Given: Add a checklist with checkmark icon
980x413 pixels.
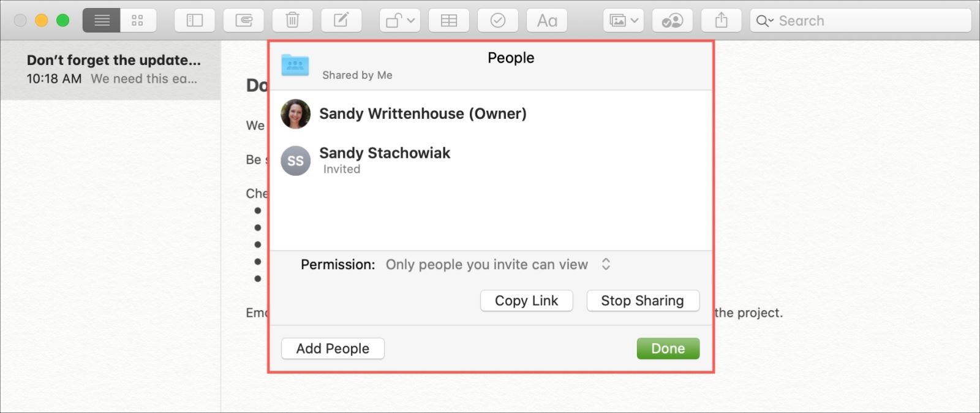Looking at the screenshot, I should [498, 21].
